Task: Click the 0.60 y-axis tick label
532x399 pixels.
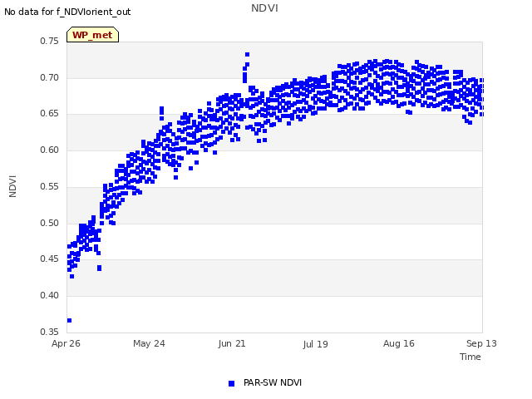Action: click(50, 150)
